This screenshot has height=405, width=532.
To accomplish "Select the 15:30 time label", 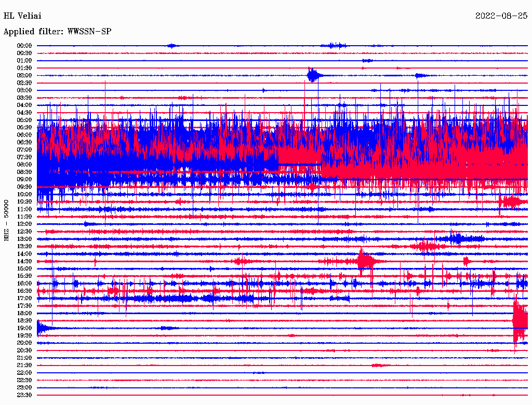I will (24, 276).
